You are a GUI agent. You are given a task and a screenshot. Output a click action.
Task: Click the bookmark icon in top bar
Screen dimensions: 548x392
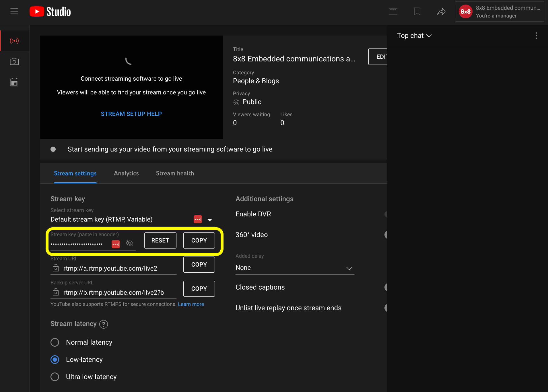(x=417, y=11)
